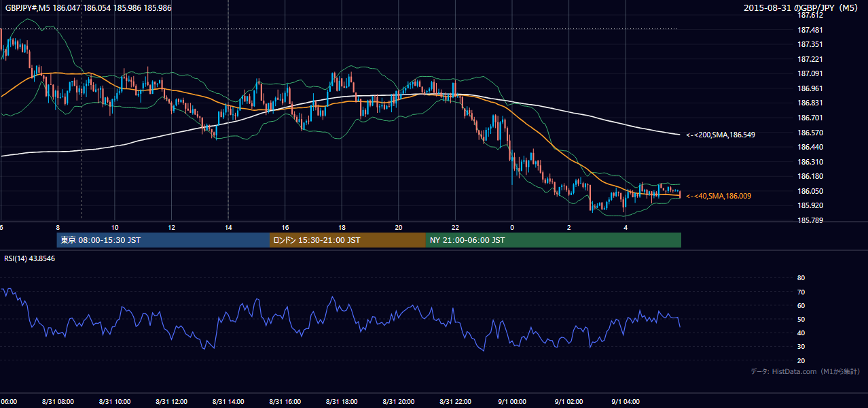Click price level 186.310 on the axis
The height and width of the screenshot is (408, 868).
tap(810, 162)
